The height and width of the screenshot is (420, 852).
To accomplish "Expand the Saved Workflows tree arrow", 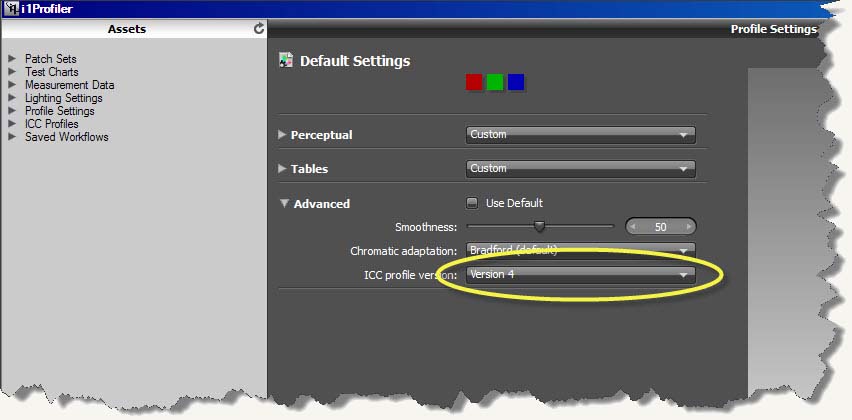I will coord(12,137).
